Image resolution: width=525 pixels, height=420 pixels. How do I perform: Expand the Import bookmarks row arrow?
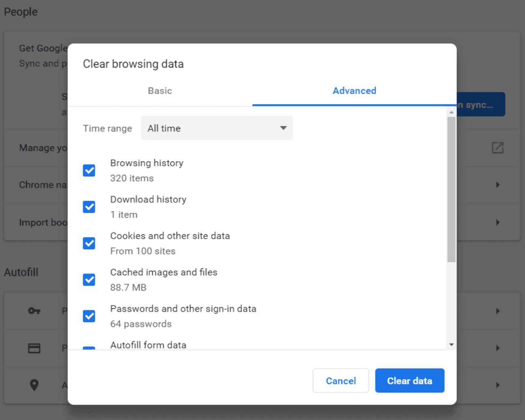(497, 223)
